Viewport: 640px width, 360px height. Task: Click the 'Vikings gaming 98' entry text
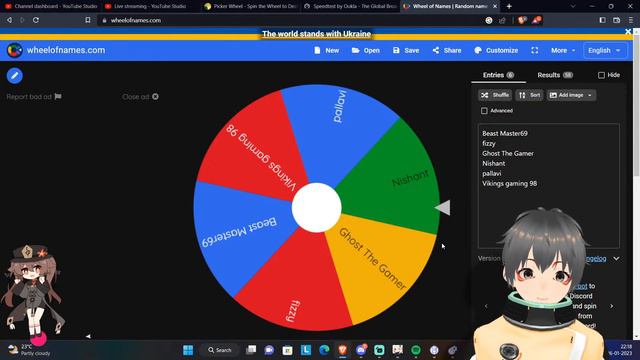[509, 183]
